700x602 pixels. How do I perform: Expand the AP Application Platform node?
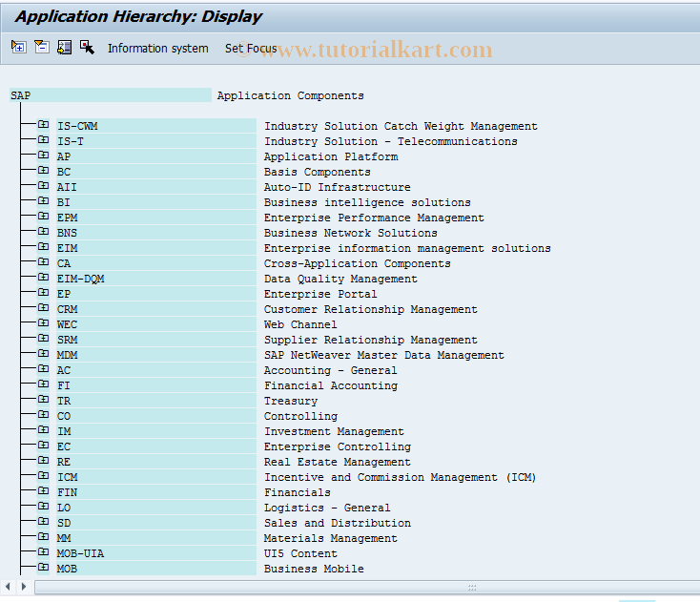(x=43, y=155)
